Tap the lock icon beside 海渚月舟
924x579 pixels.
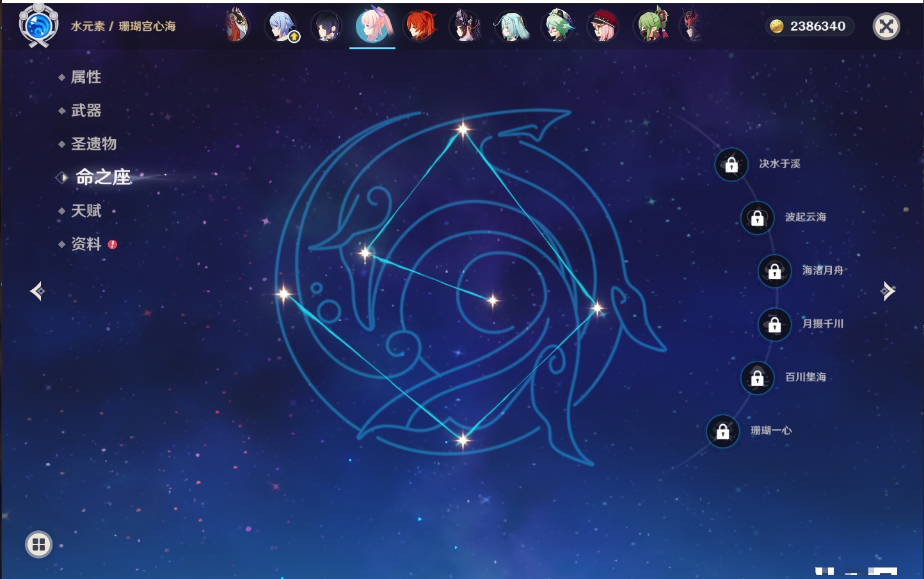[774, 271]
